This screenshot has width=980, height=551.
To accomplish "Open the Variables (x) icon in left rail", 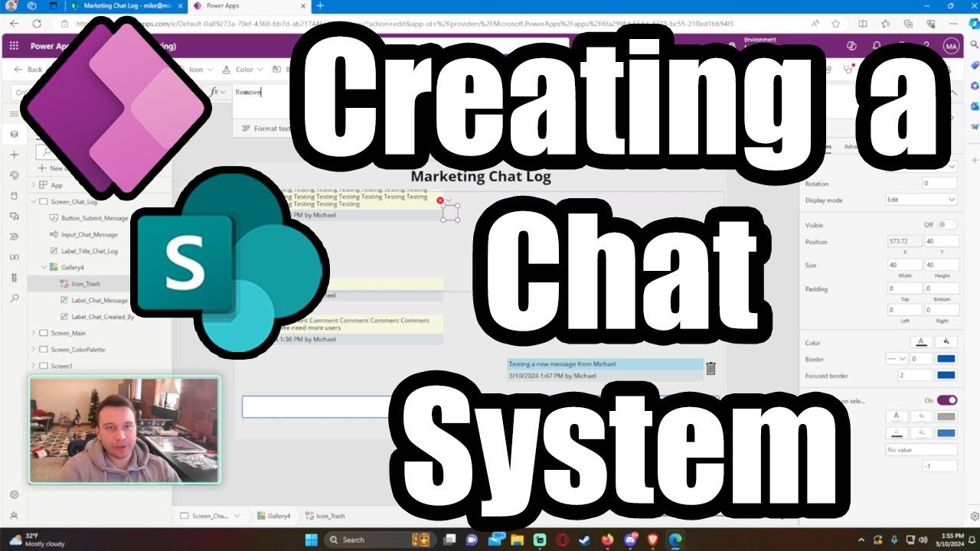I will point(14,256).
